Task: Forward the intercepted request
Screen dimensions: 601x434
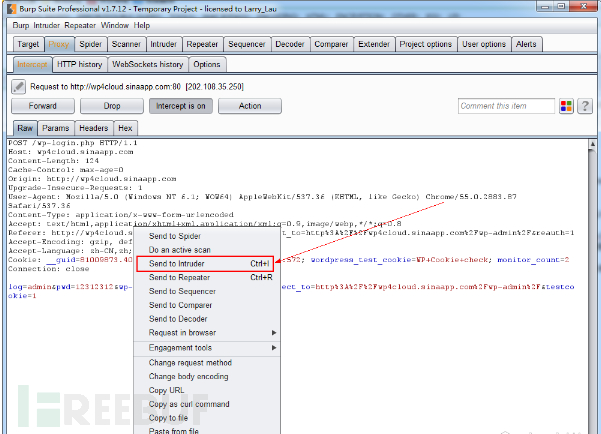Action: tap(43, 106)
